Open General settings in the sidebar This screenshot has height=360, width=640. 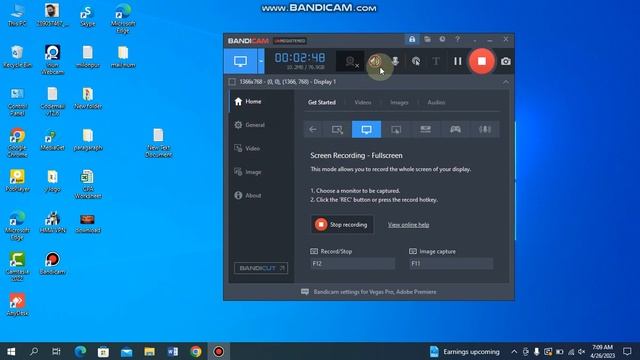coord(261,125)
